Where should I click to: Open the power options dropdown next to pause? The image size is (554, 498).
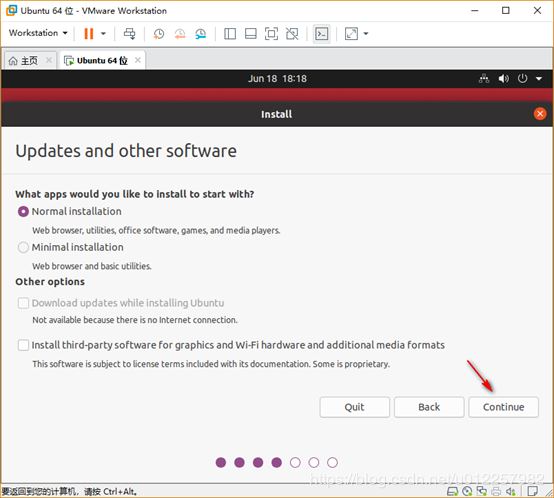pyautogui.click(x=104, y=34)
